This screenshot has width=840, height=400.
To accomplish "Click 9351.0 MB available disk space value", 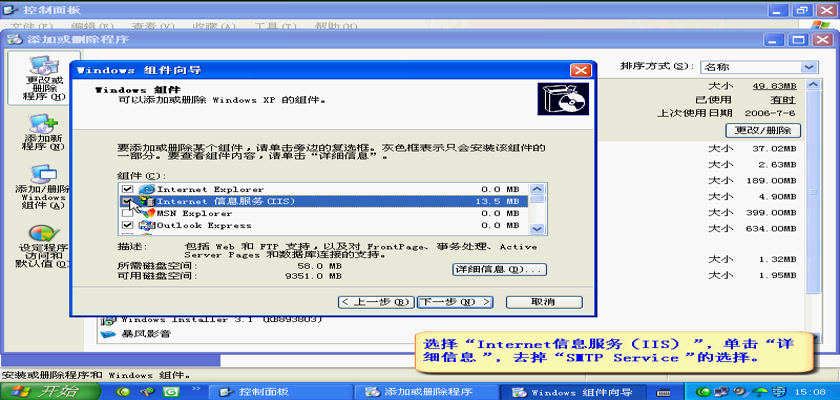I will 313,276.
